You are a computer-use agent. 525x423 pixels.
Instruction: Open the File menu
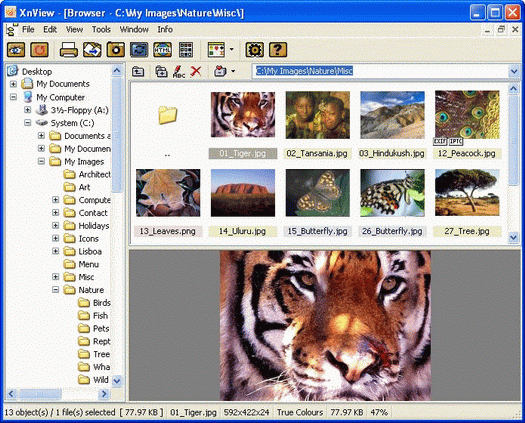[x=28, y=29]
